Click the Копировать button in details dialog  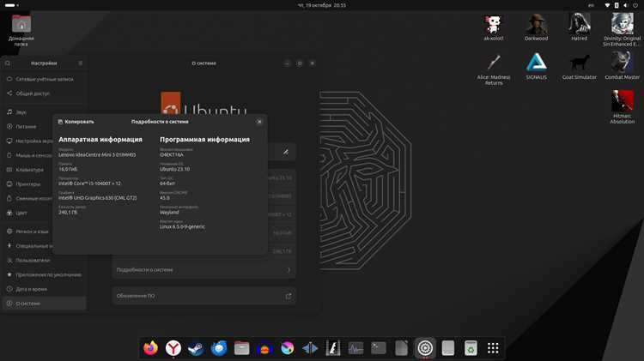tap(76, 122)
